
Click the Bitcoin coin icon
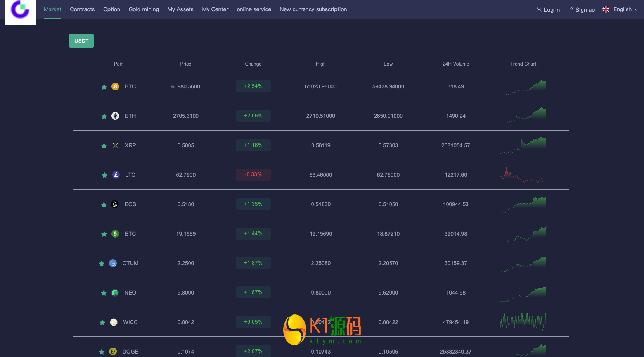(x=115, y=86)
